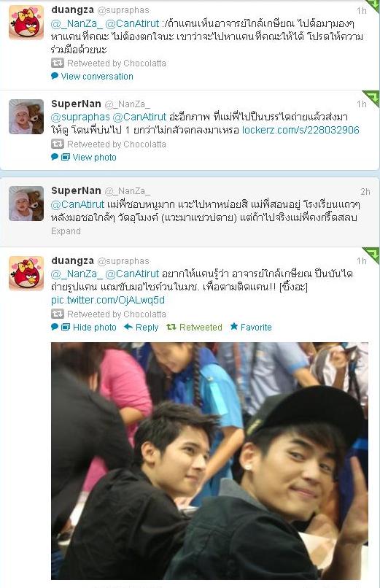This screenshot has height=588, width=380.
Task: Open the lockerz.com/s/228032906 link
Action: click(300, 130)
